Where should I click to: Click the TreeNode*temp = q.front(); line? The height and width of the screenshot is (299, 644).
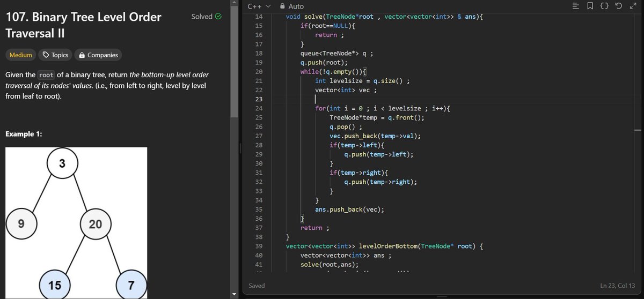pyautogui.click(x=377, y=117)
